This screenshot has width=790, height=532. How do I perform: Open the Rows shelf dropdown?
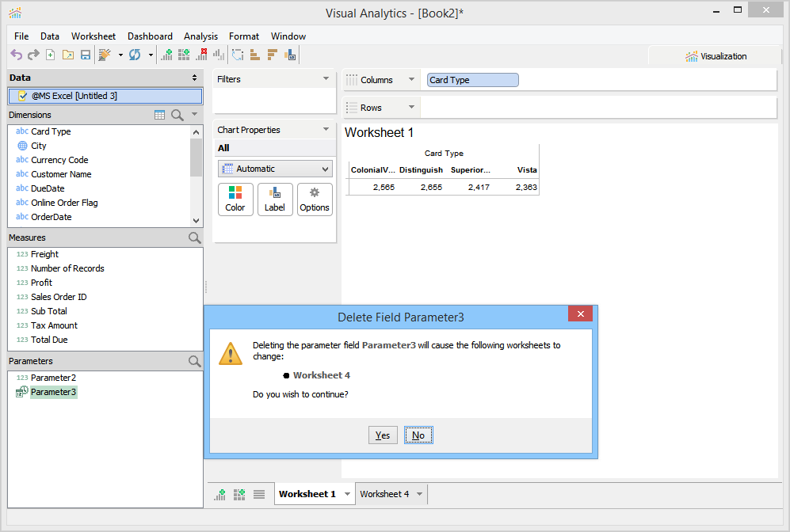tap(411, 107)
